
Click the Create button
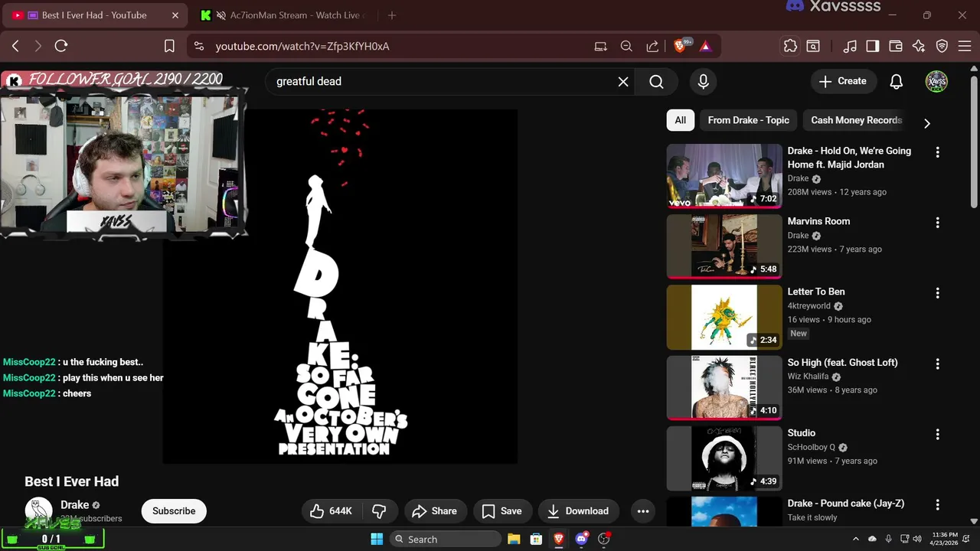(843, 81)
